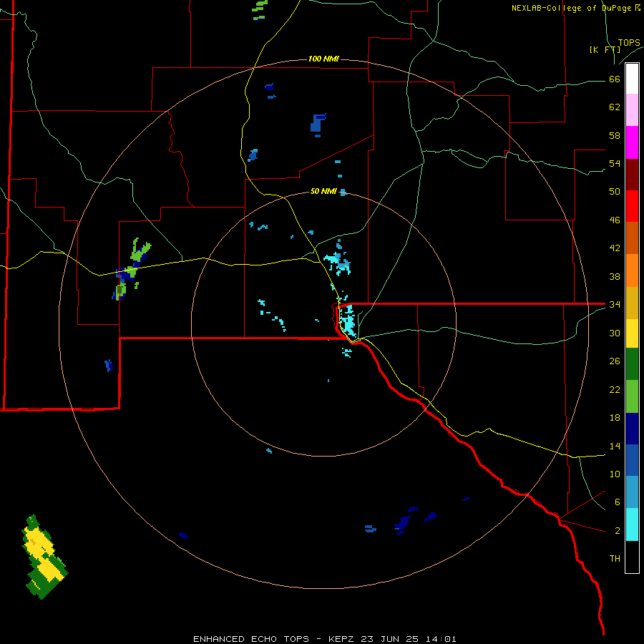Click the large cyan echo at the radar center
The height and width of the screenshot is (644, 644).
348,321
